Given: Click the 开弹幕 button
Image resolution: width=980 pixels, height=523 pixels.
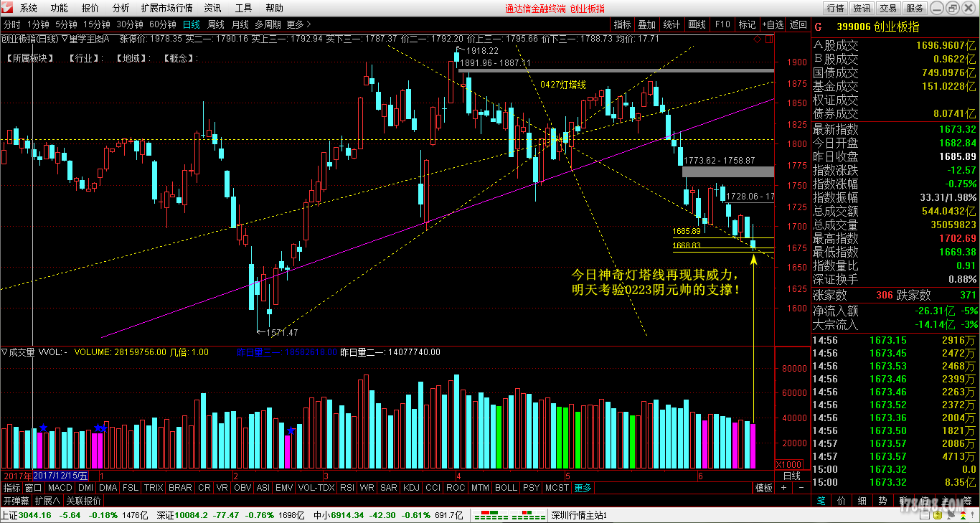Looking at the screenshot, I should point(16,501).
